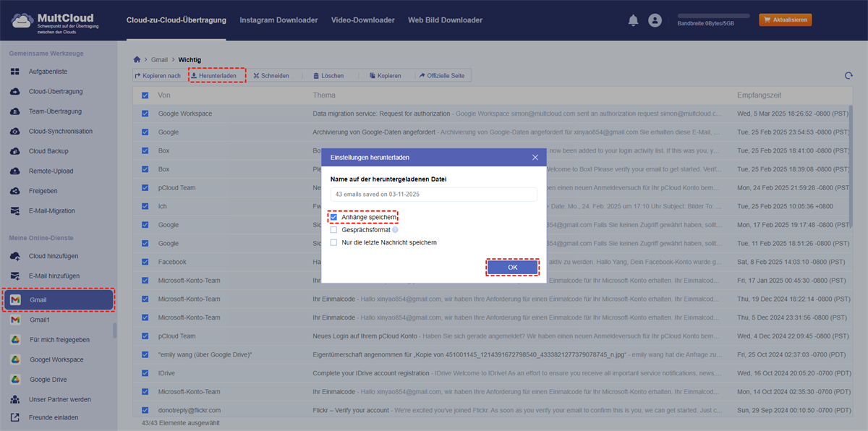The width and height of the screenshot is (868, 431).
Task: Click the Von column header
Action: pos(164,95)
